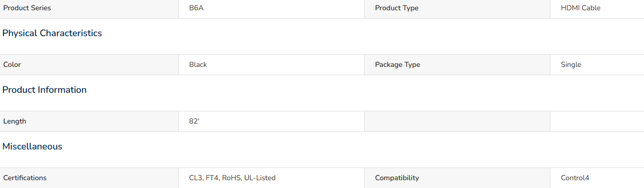The image size is (644, 188).
Task: Select the CL3, FT4, RoHS, UL-Listed text
Action: (x=232, y=178)
